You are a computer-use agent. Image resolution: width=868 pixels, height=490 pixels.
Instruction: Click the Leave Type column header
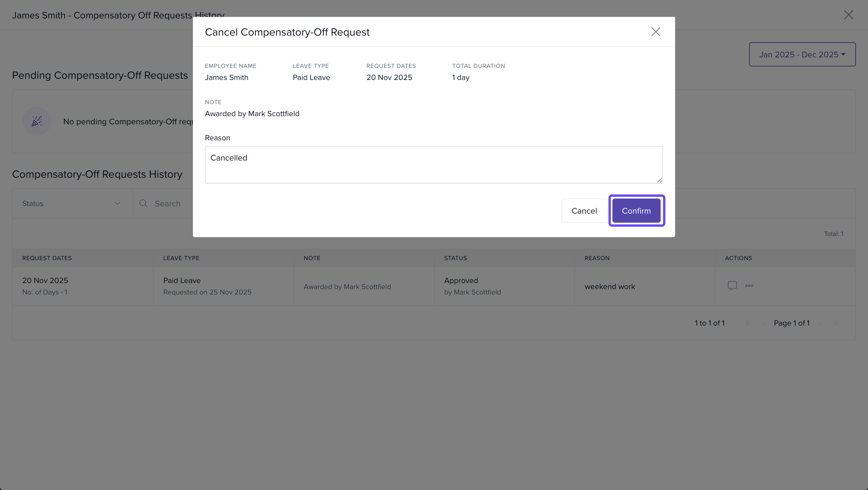[181, 258]
